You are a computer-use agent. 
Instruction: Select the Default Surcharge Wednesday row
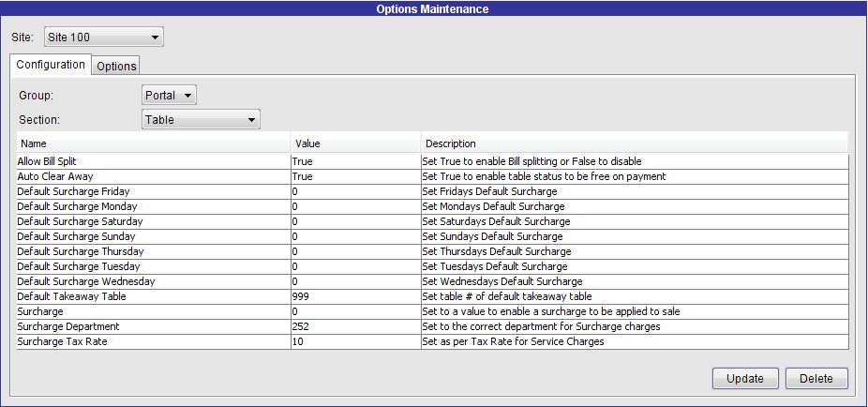[432, 281]
